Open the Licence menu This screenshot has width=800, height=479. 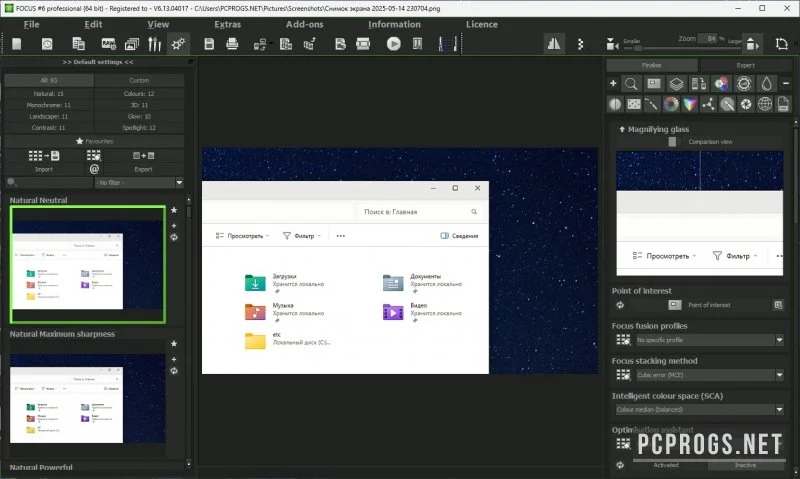pyautogui.click(x=482, y=24)
